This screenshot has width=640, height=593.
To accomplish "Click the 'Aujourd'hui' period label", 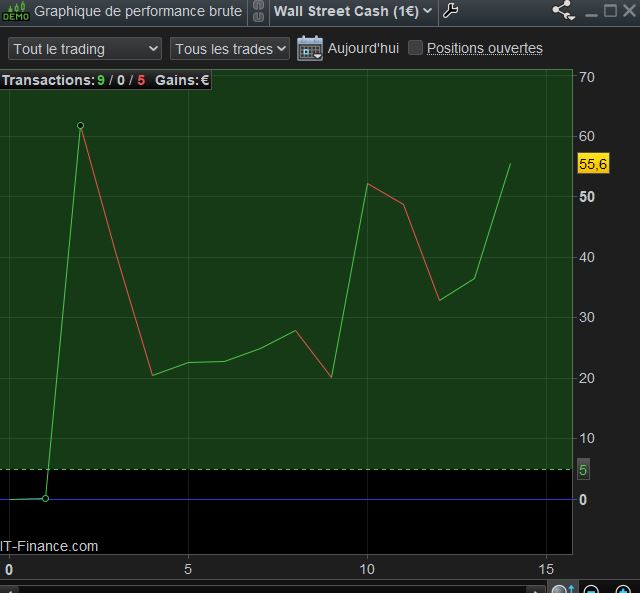I will click(x=363, y=49).
